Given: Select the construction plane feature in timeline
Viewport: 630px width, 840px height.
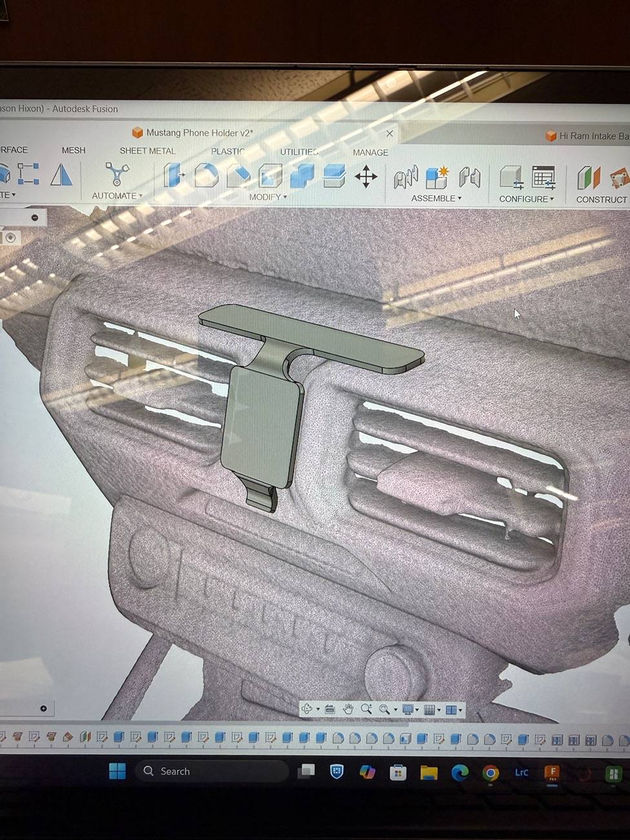Looking at the screenshot, I should tap(85, 737).
